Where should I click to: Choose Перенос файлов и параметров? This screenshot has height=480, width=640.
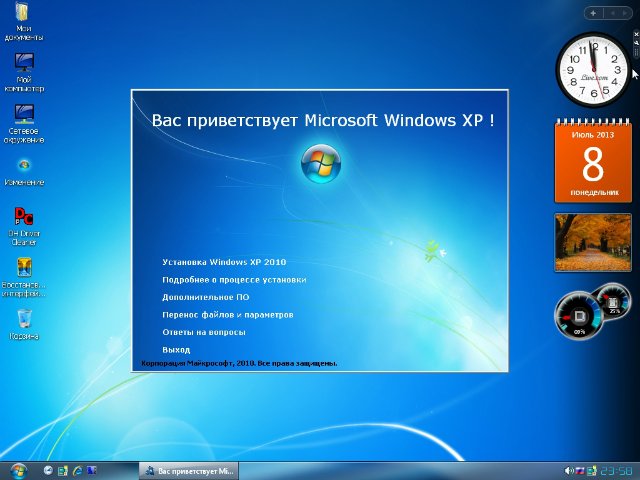[227, 314]
